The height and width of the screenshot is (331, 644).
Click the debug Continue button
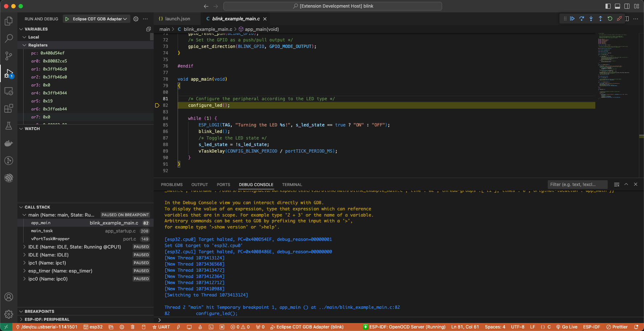point(572,19)
